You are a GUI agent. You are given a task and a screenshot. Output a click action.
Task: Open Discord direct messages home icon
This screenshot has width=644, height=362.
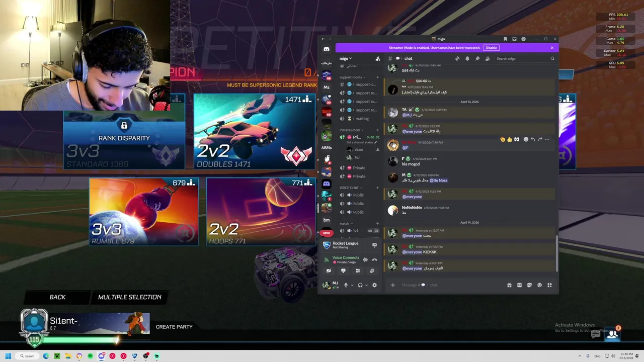click(x=327, y=49)
